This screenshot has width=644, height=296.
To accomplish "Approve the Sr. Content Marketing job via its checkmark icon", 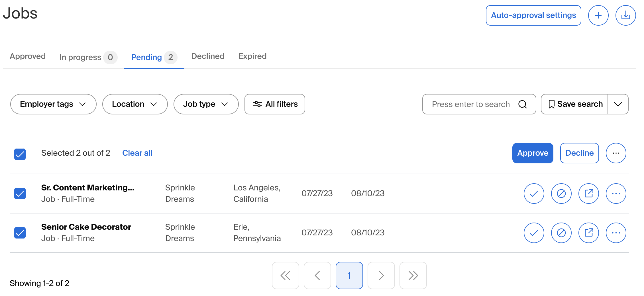I will 534,193.
